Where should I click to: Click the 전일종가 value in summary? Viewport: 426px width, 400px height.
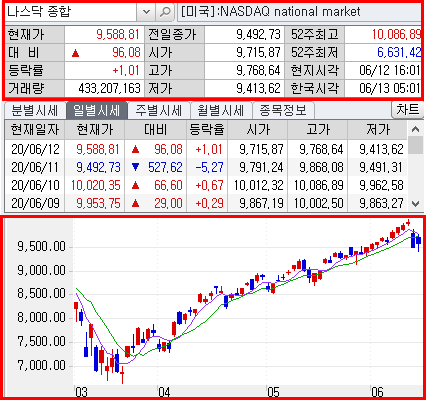pyautogui.click(x=258, y=34)
